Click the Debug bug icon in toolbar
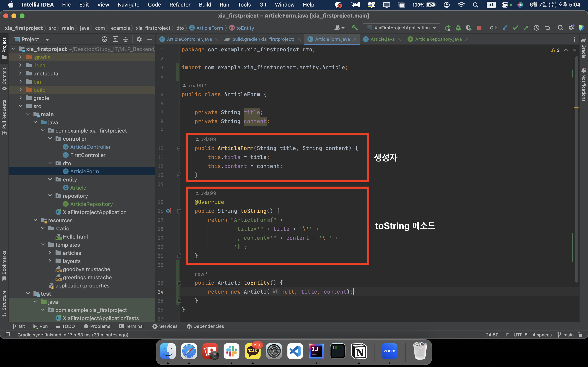Screen dimensions: 588x367 pyautogui.click(x=458, y=28)
